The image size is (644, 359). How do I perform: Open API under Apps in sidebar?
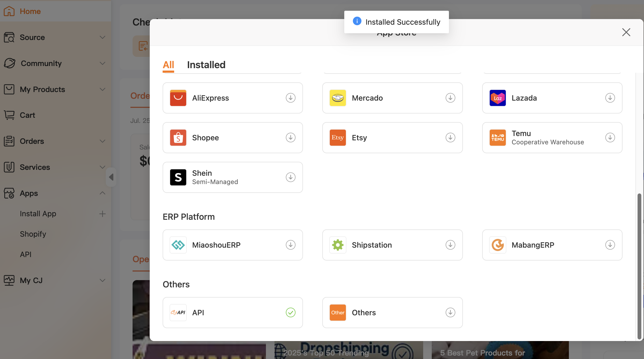[x=26, y=254]
